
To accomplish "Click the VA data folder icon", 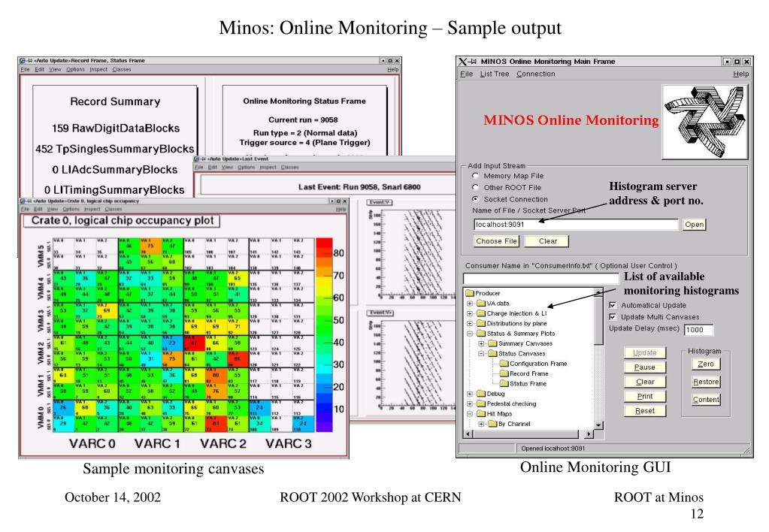I will pos(481,304).
